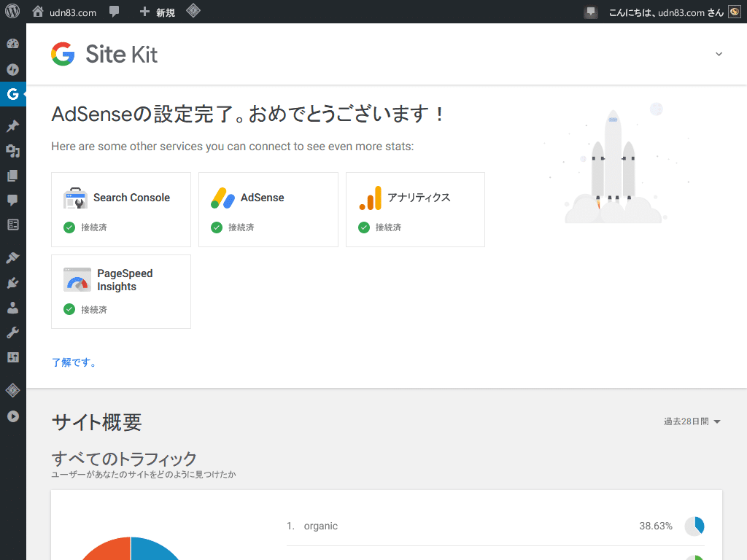Click the サイト概要 heading
This screenshot has height=560, width=747.
pos(97,422)
